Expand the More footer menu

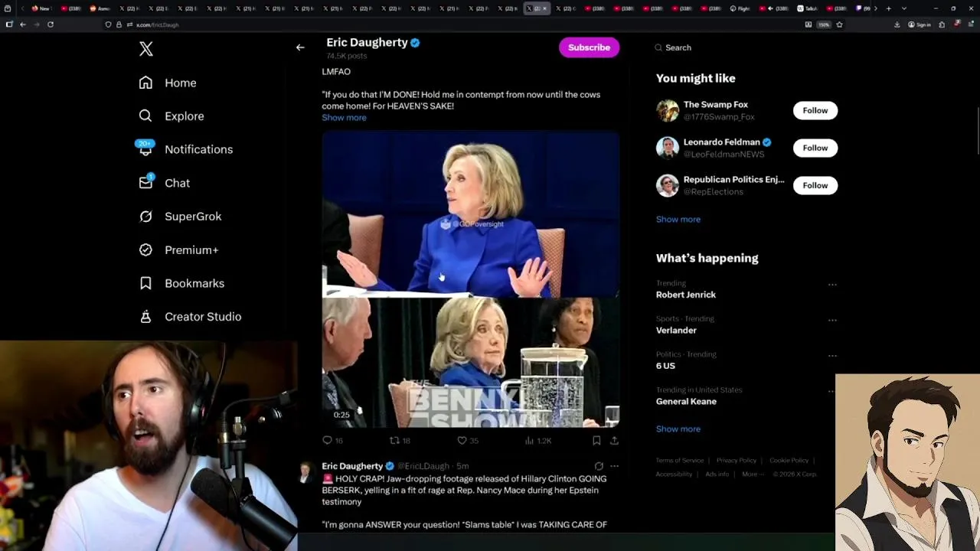coord(752,474)
